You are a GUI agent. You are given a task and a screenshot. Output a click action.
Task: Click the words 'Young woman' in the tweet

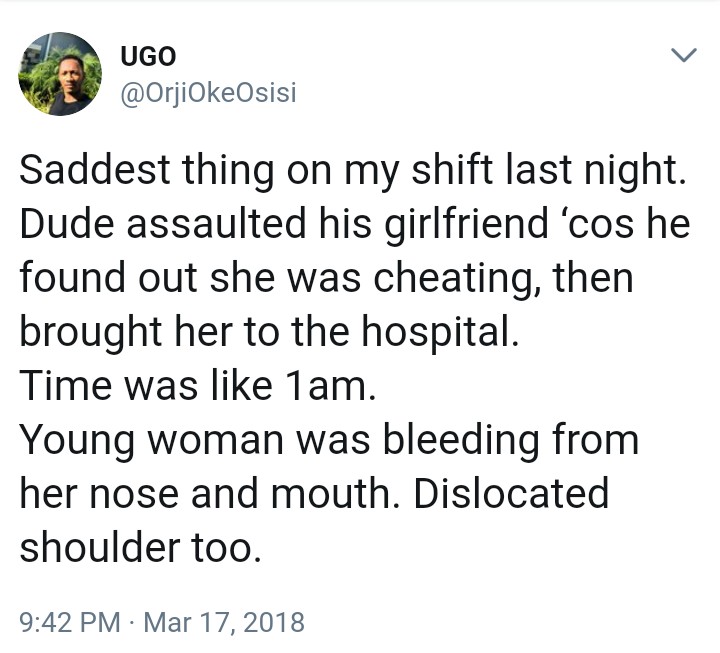click(139, 441)
